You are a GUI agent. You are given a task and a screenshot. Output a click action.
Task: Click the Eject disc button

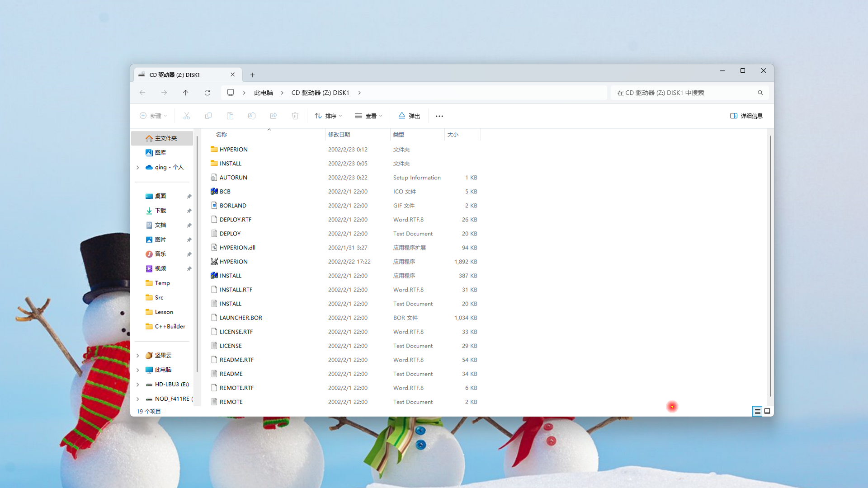pyautogui.click(x=409, y=116)
